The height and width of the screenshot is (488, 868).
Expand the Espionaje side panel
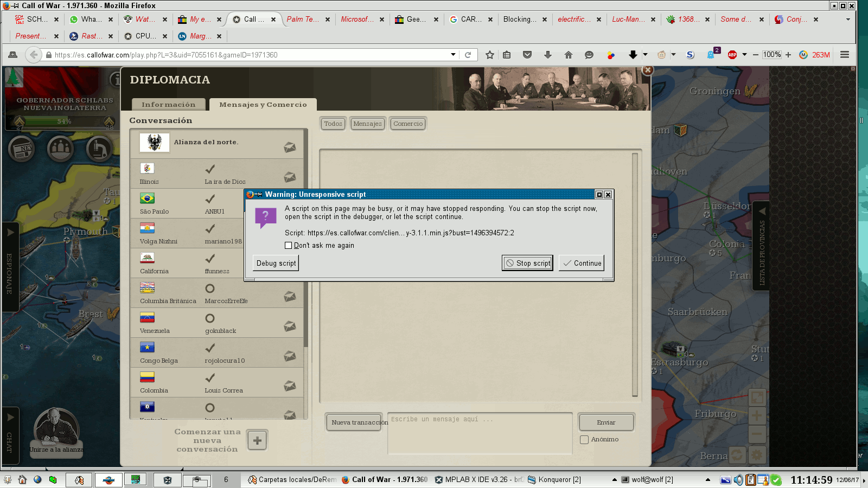pos(10,267)
